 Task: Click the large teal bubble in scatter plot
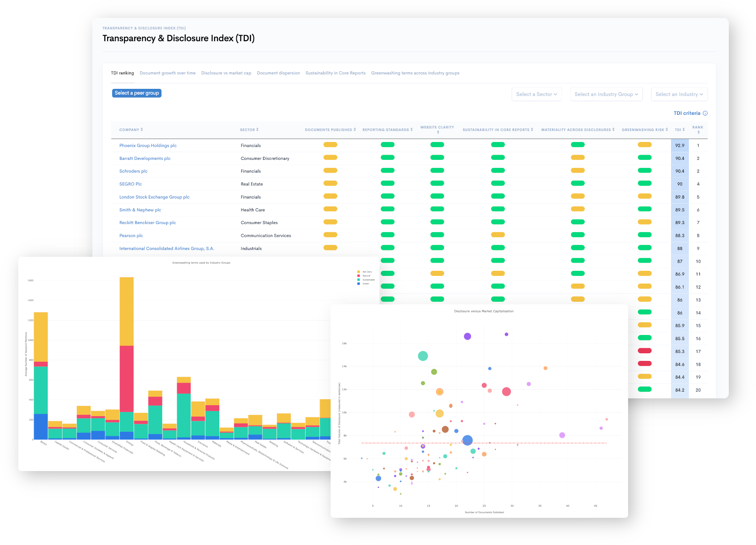pos(423,356)
